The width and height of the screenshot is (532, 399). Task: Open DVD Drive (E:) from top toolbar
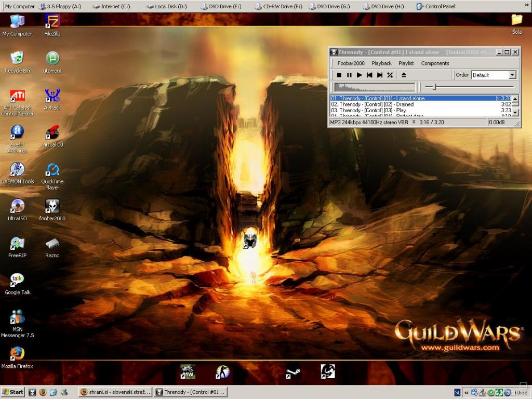(x=221, y=6)
